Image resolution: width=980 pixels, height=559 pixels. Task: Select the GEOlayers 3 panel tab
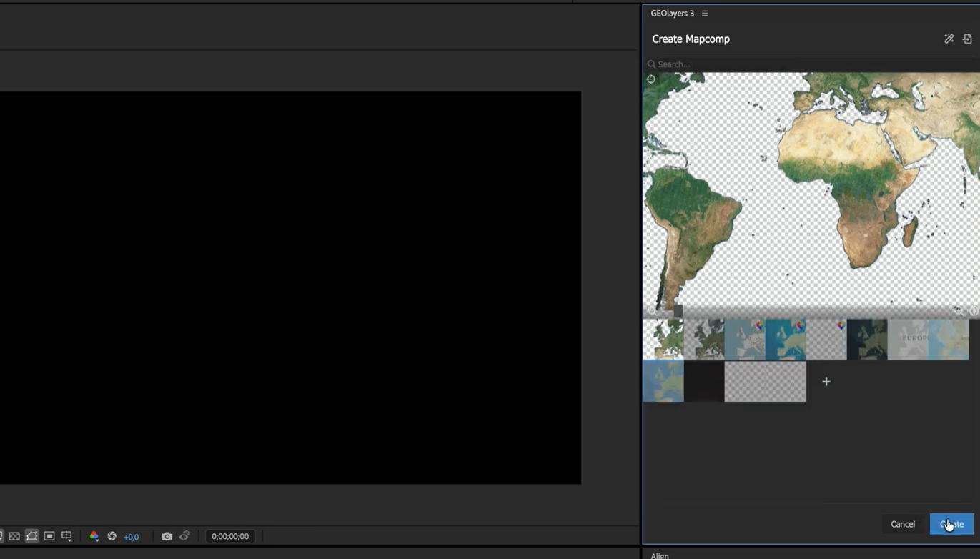[x=672, y=13]
